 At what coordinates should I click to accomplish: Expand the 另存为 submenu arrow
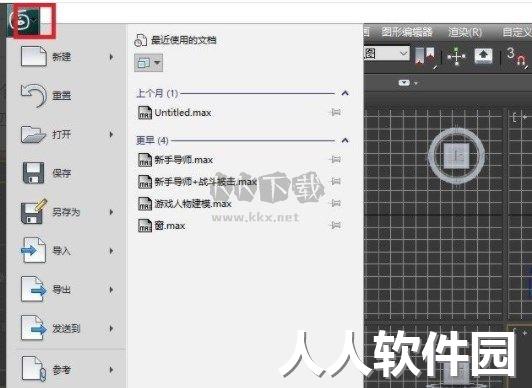click(x=111, y=212)
